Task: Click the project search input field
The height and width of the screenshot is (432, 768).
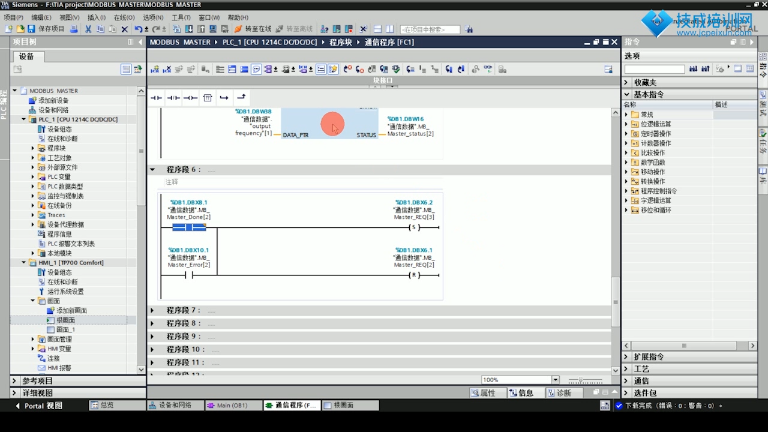Action: click(430, 29)
